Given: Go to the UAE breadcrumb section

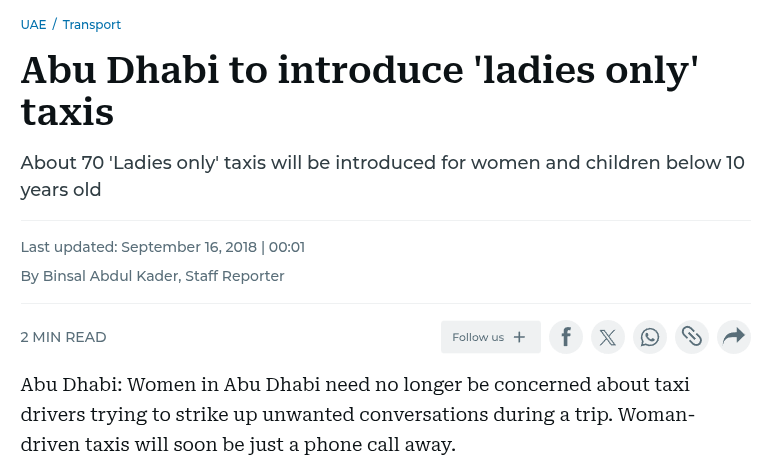Looking at the screenshot, I should point(33,24).
